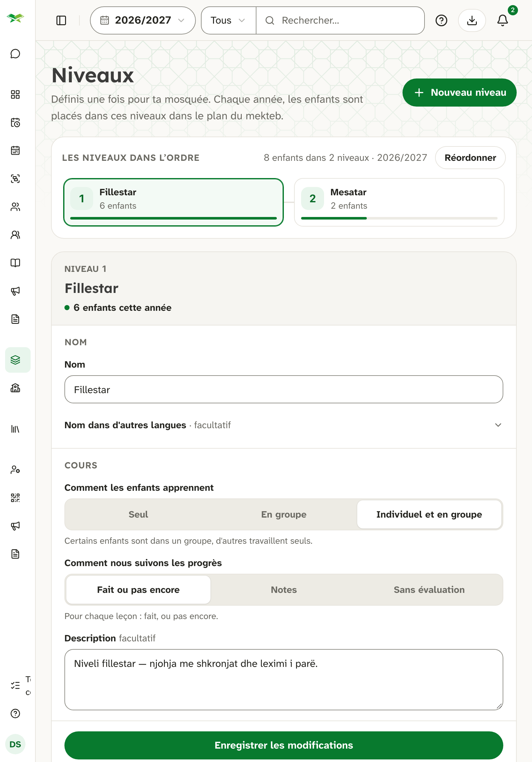
Task: Select the Notes progress tracking option
Action: click(284, 589)
